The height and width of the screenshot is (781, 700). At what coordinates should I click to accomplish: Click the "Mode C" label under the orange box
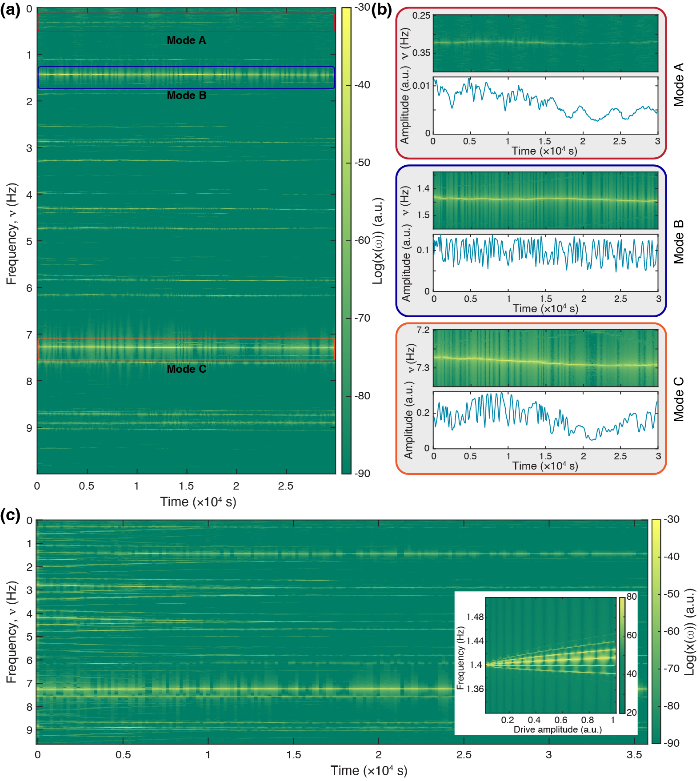(186, 369)
